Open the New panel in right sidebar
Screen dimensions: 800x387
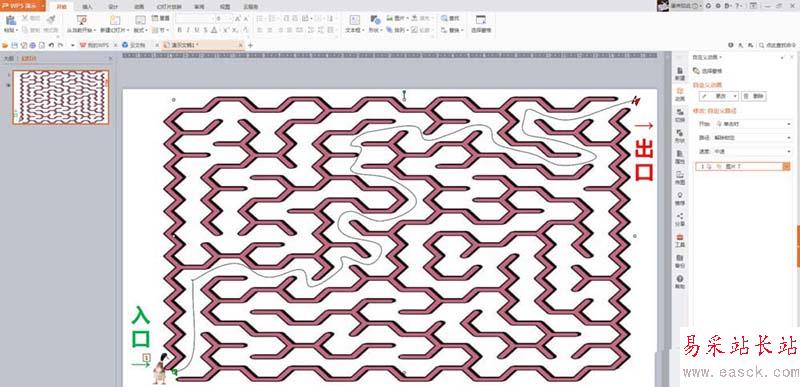(x=680, y=74)
